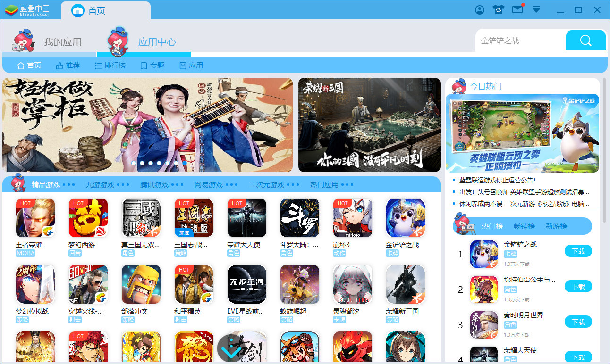Click the search magnifier button
The height and width of the screenshot is (364, 610).
(586, 41)
